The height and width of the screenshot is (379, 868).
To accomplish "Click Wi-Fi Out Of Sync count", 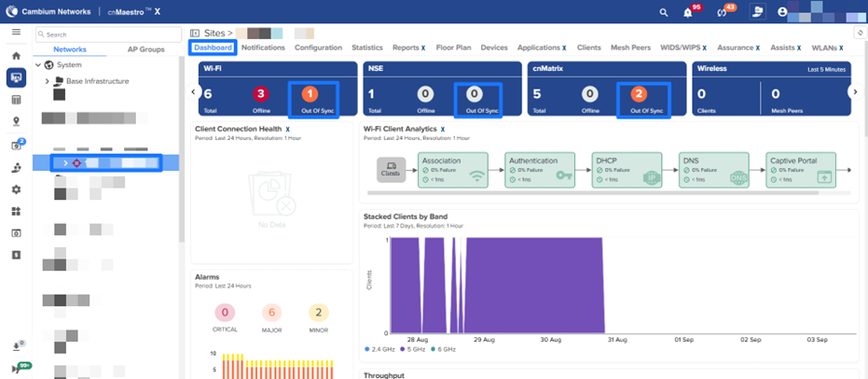I will (312, 94).
